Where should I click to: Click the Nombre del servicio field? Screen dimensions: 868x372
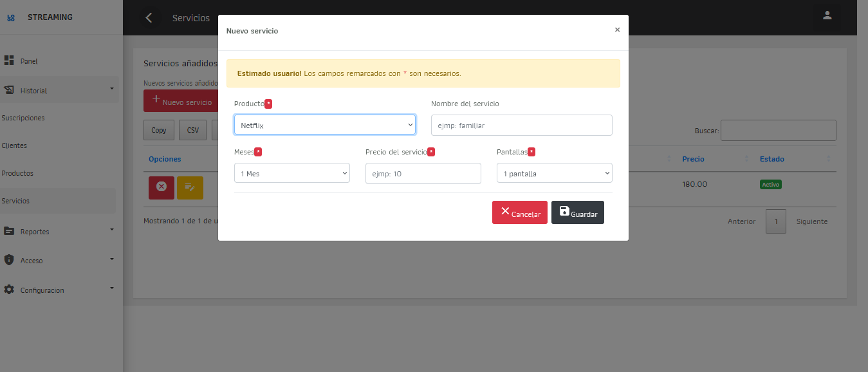[x=521, y=125]
